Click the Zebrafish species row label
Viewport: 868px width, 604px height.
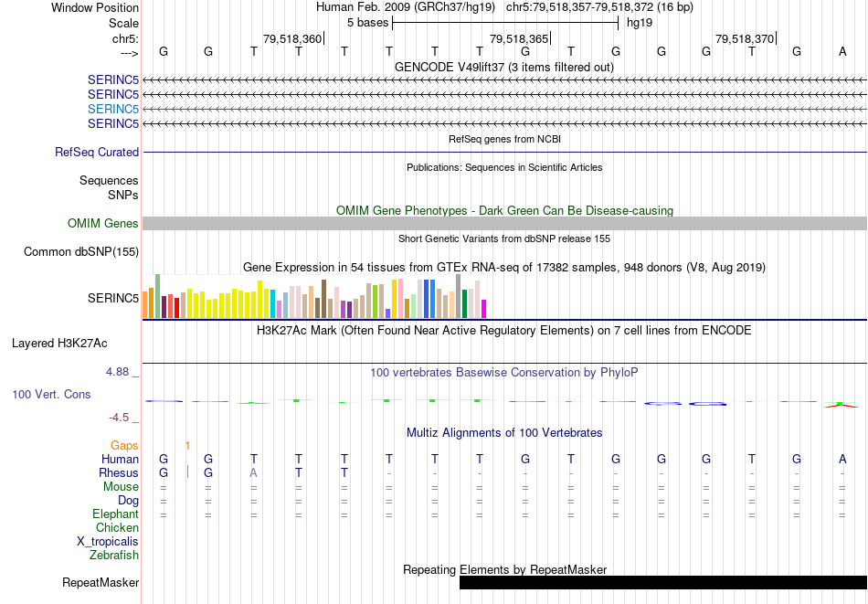(114, 555)
